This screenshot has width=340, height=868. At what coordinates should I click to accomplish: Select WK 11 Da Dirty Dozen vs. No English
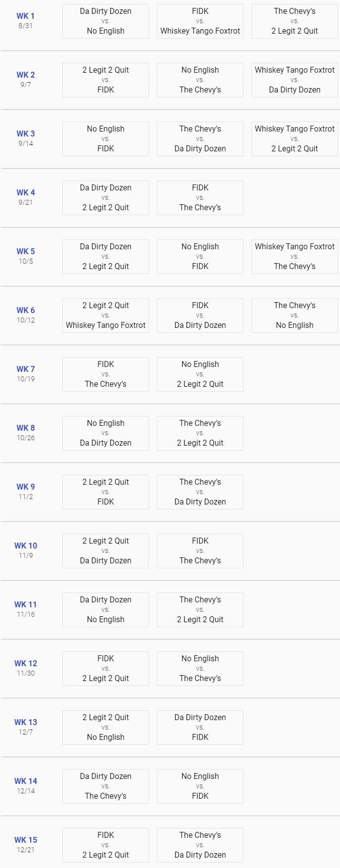[x=105, y=610]
